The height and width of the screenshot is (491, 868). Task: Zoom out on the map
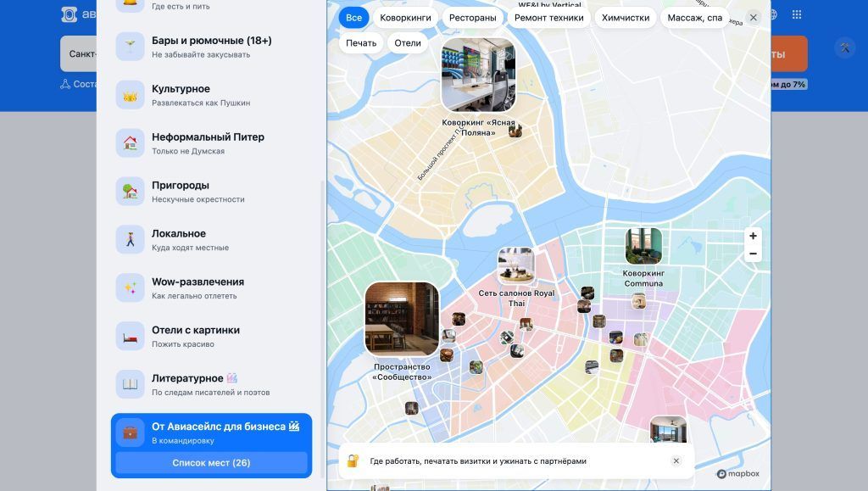coord(753,254)
